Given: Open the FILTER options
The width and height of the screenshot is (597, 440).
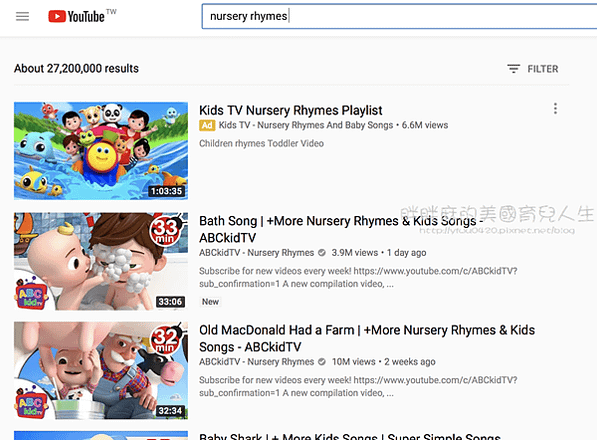Looking at the screenshot, I should [533, 69].
